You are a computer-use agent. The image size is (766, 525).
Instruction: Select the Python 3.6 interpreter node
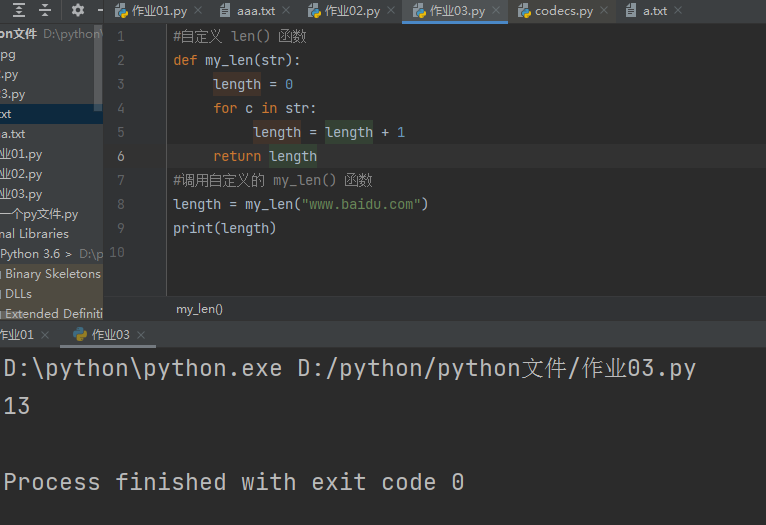[35, 254]
